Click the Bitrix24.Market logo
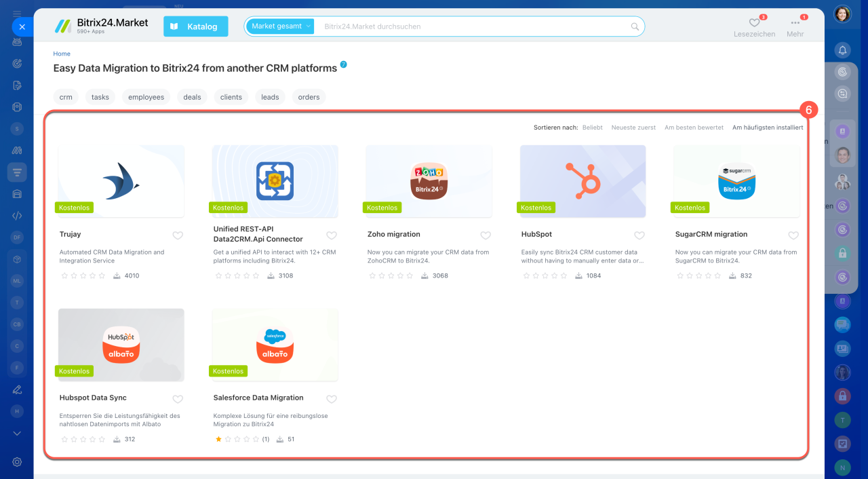The height and width of the screenshot is (479, 868). click(102, 26)
